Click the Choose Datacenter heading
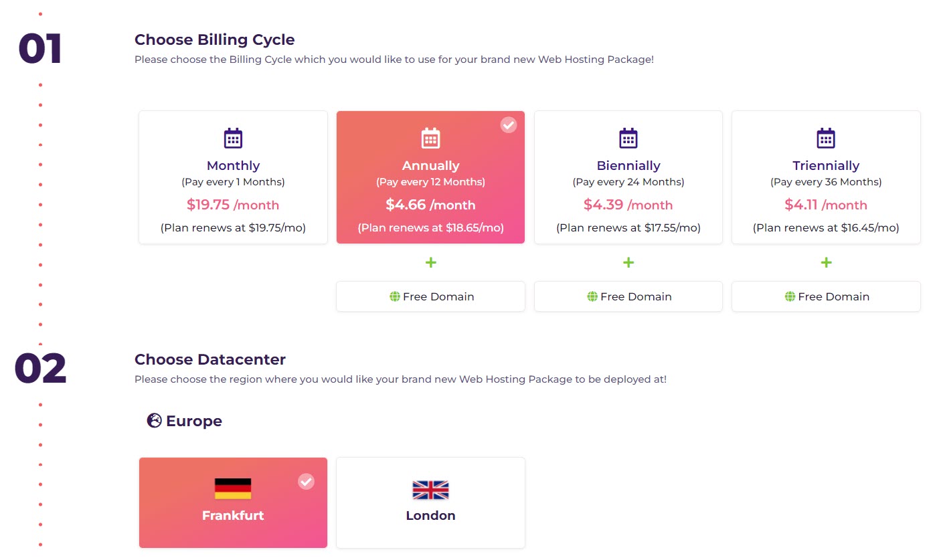Viewport: 939px width, 560px height. click(210, 359)
